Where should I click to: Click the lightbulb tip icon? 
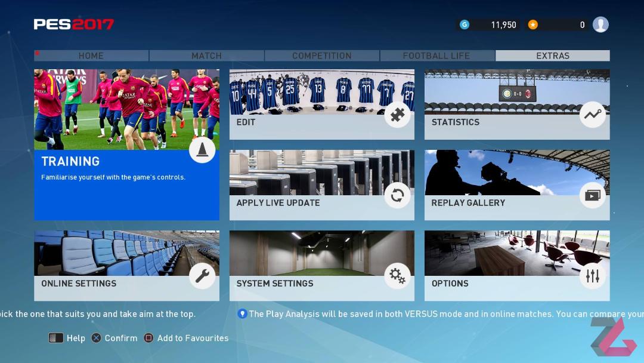point(242,314)
